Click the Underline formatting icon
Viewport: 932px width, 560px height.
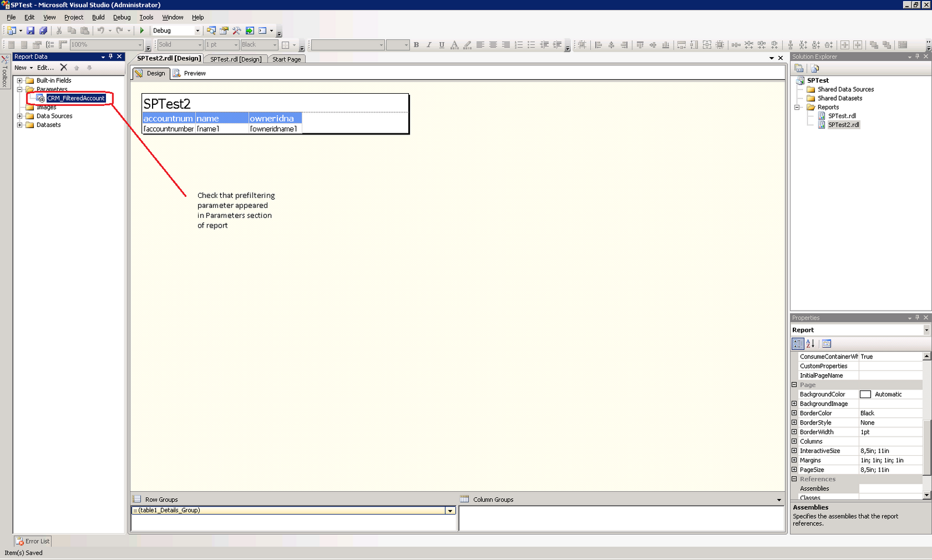pyautogui.click(x=442, y=45)
